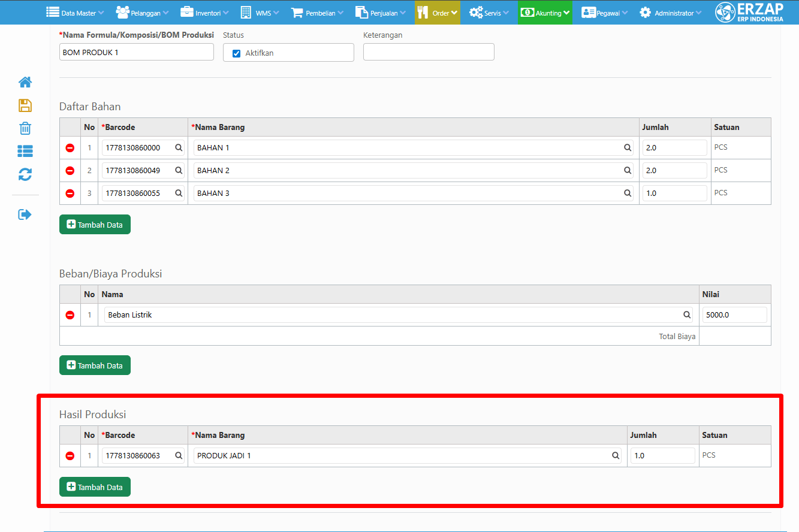The height and width of the screenshot is (532, 799).
Task: Click the Nilai field showing 5000.0
Action: [735, 315]
